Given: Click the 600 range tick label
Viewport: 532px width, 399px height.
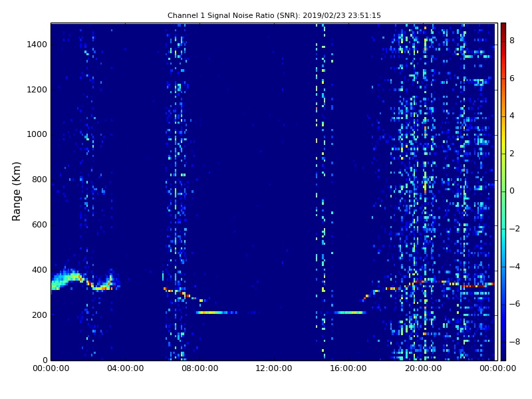Looking at the screenshot, I should pyautogui.click(x=39, y=225).
